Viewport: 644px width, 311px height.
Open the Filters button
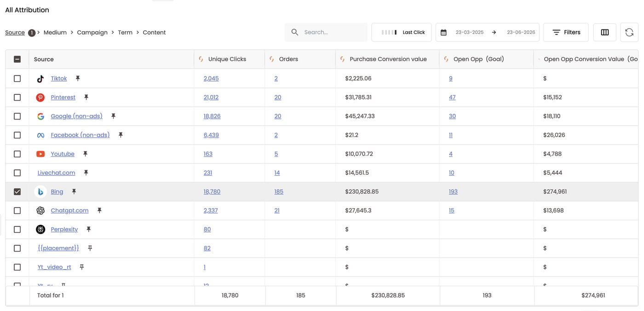566,32
